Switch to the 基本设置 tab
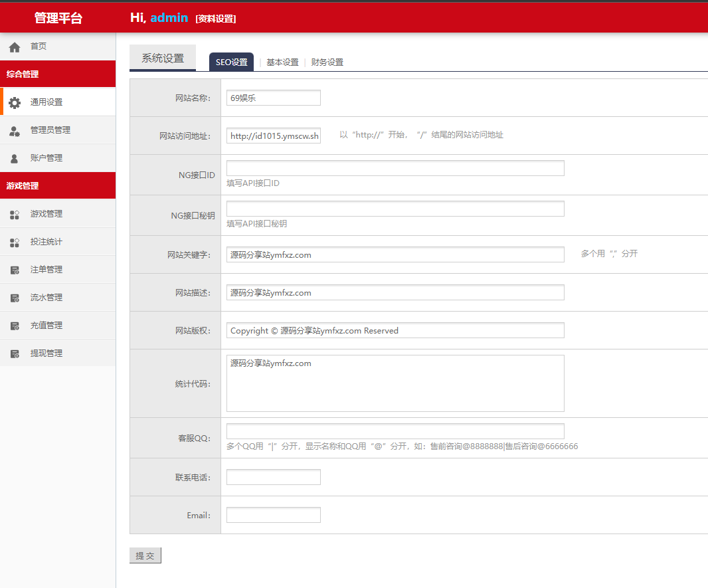The image size is (708, 588). click(x=282, y=62)
